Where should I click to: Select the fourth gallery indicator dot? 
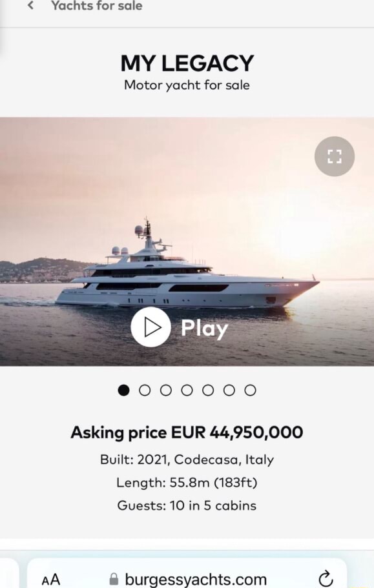click(x=187, y=390)
